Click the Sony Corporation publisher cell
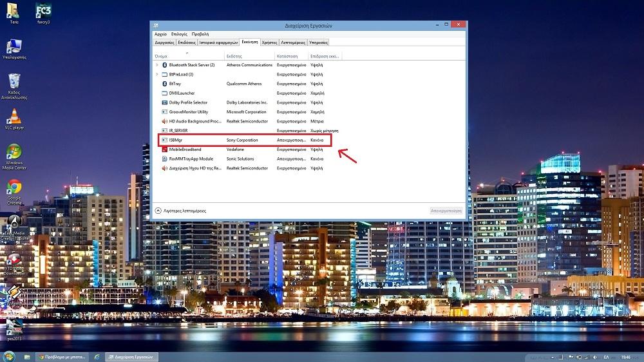Viewport: 644px width, 362px height. 242,140
